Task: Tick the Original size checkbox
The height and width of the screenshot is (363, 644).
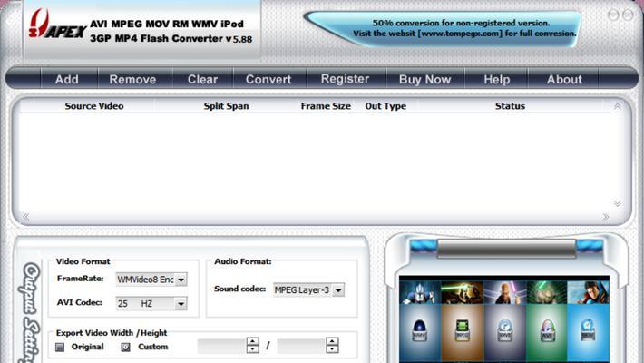Action: coord(60,347)
